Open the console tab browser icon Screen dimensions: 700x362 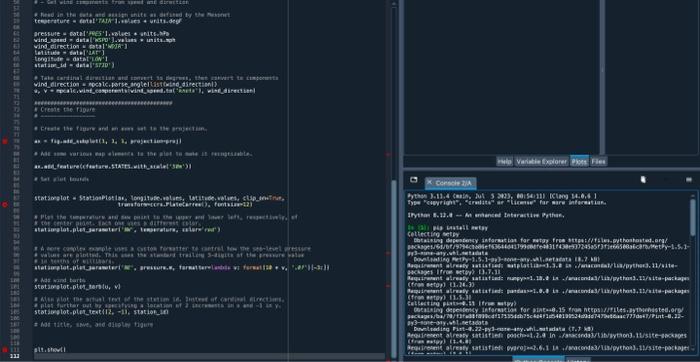tap(413, 180)
